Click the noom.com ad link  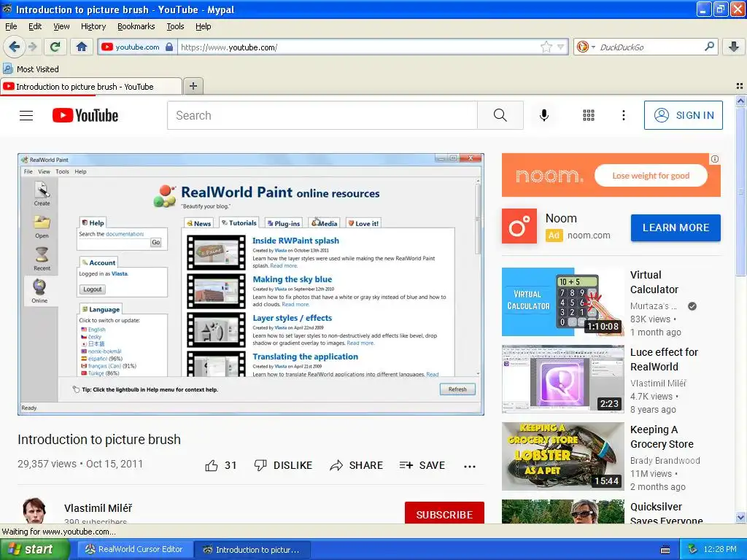click(589, 236)
